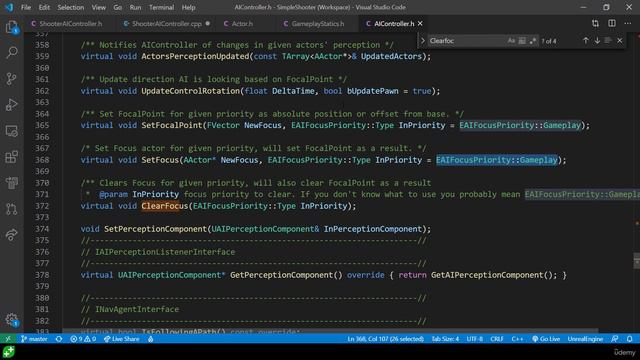Screen dimensions: 640x360
Task: Click the flame icon in status bar
Action: (151, 339)
